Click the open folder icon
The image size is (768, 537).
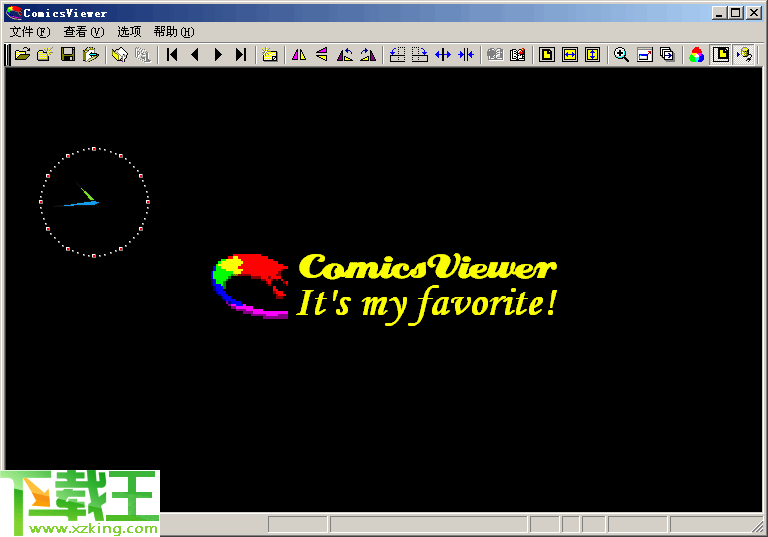point(23,54)
